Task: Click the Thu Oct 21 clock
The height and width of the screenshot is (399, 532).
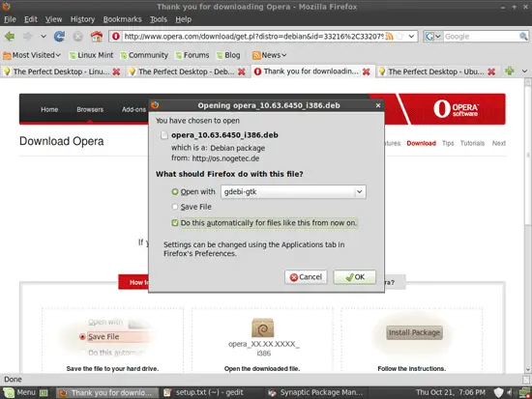Action: (451, 392)
